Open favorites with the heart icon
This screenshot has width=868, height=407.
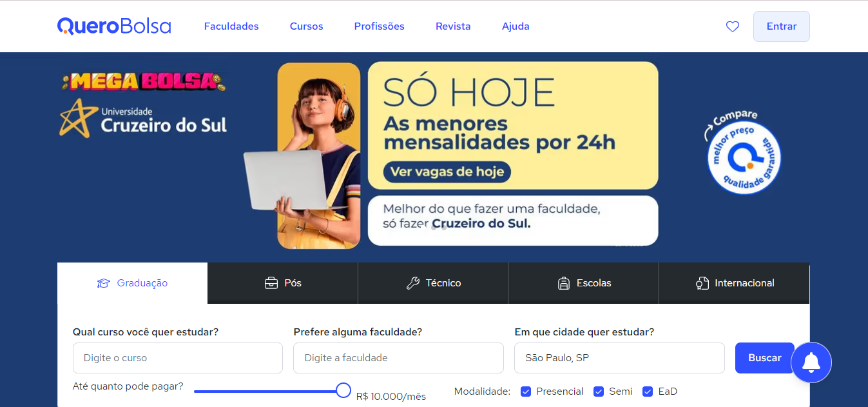[x=733, y=26]
